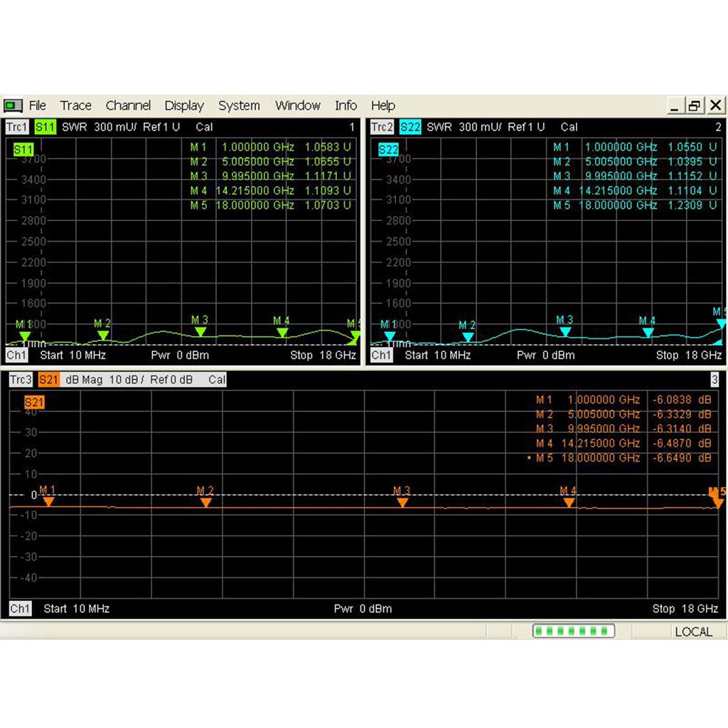Click Start 10 MHz in S11 diagram
Image resolution: width=728 pixels, height=728 pixels.
[x=73, y=355]
